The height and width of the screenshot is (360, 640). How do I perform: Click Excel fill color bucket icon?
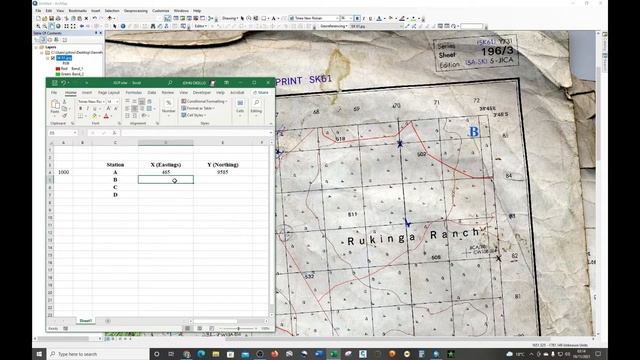point(94,116)
